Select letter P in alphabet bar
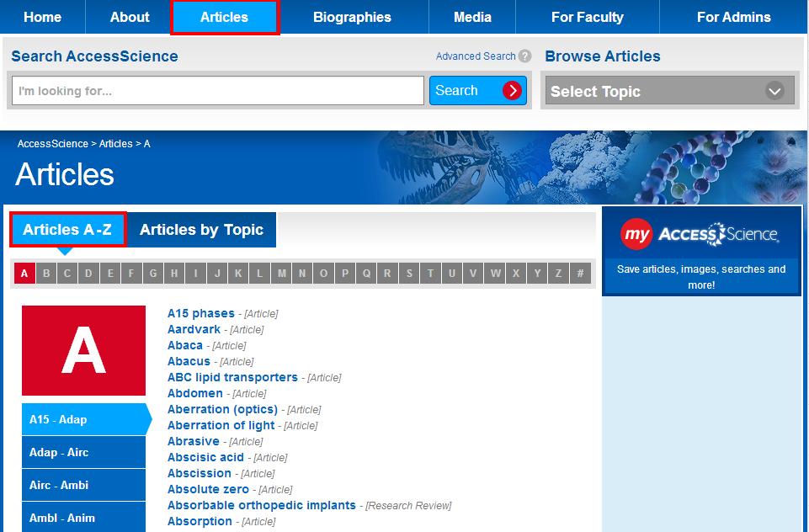Image resolution: width=809 pixels, height=532 pixels. [344, 273]
